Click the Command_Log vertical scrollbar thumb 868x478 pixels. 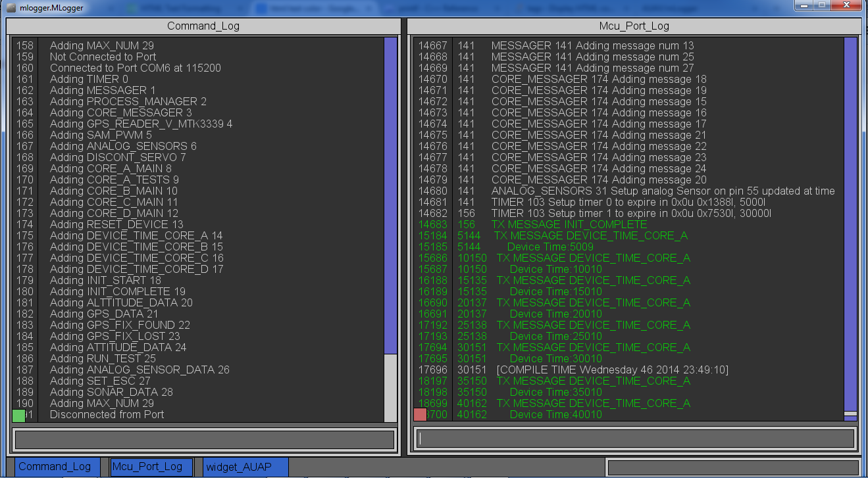[x=390, y=195]
